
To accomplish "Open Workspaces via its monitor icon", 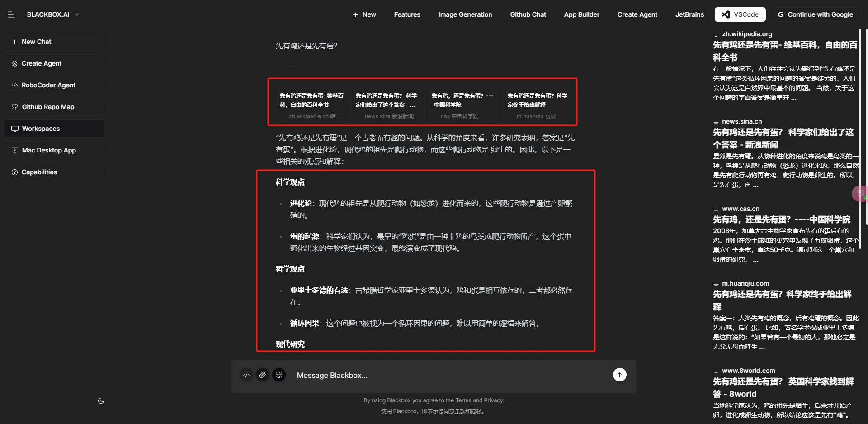I will pos(15,129).
